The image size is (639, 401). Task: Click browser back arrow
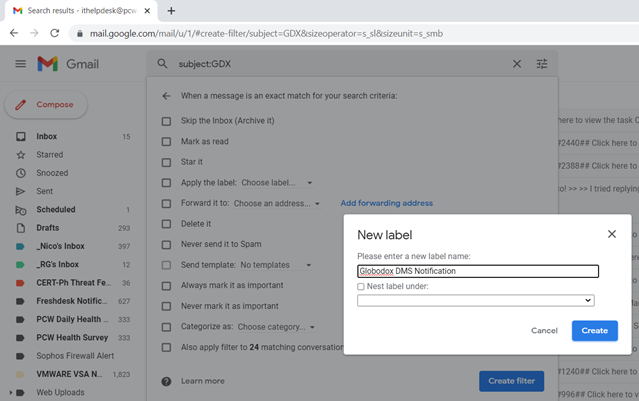(14, 33)
